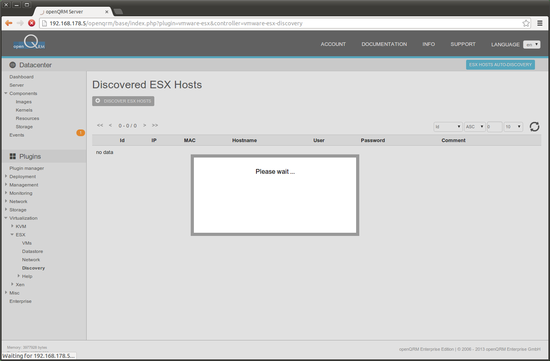Image resolution: width=550 pixels, height=361 pixels.
Task: Expand the Monitoring plugin group
Action: click(x=6, y=193)
